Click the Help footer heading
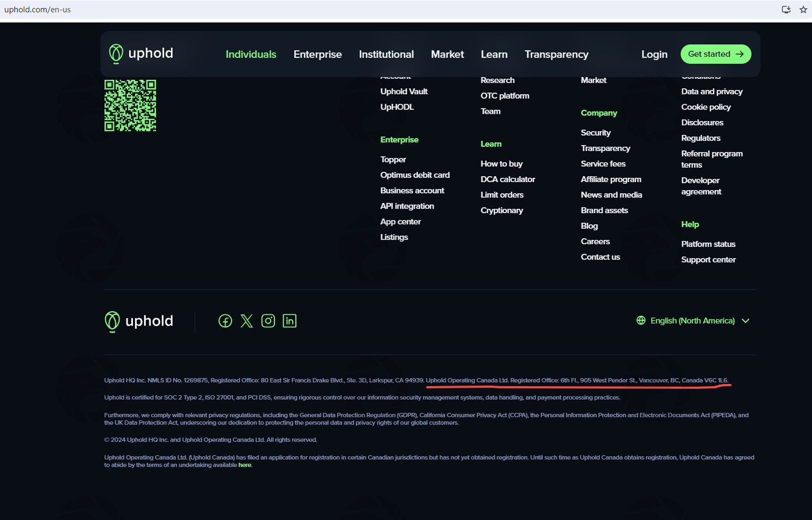The height and width of the screenshot is (520, 812). click(690, 224)
